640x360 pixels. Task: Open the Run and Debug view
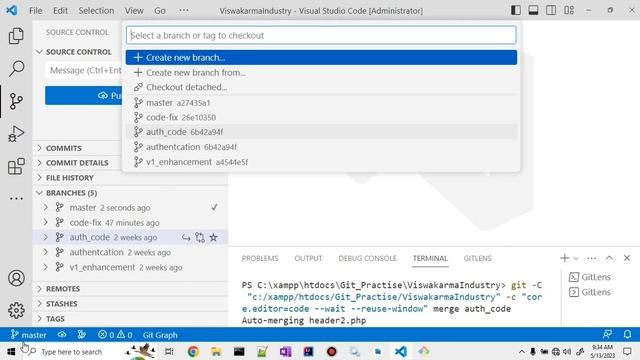click(x=16, y=134)
